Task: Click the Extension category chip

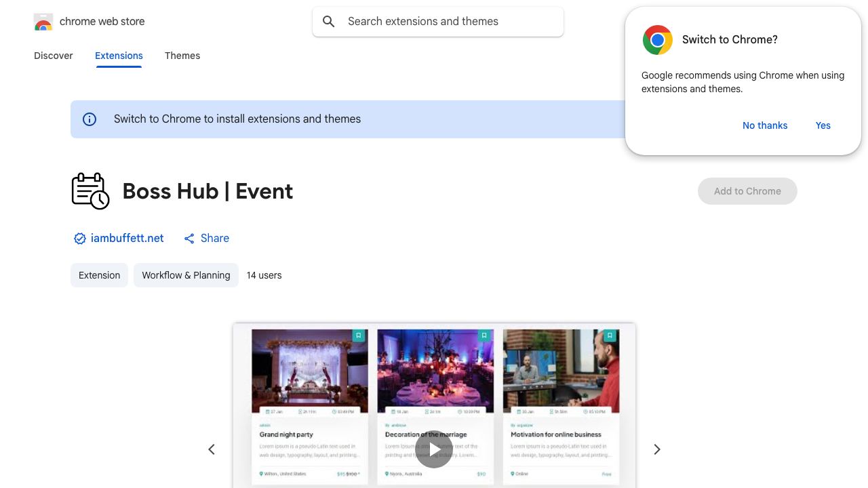Action: [x=99, y=275]
